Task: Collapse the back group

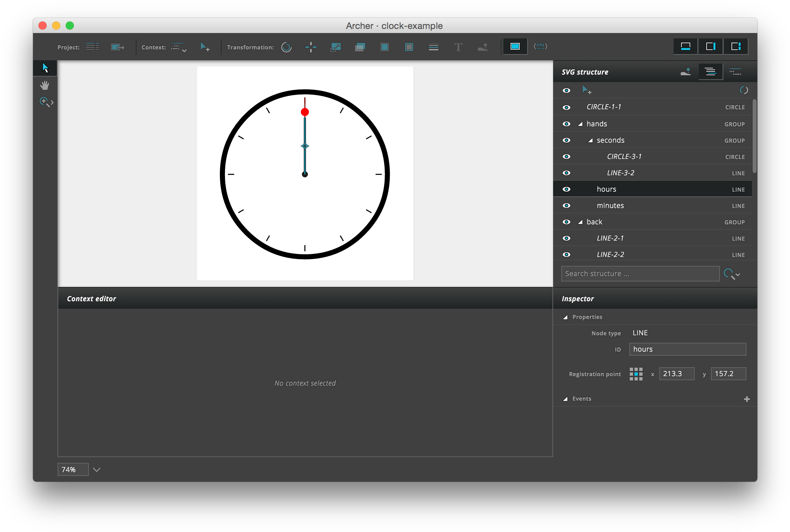Action: [580, 222]
